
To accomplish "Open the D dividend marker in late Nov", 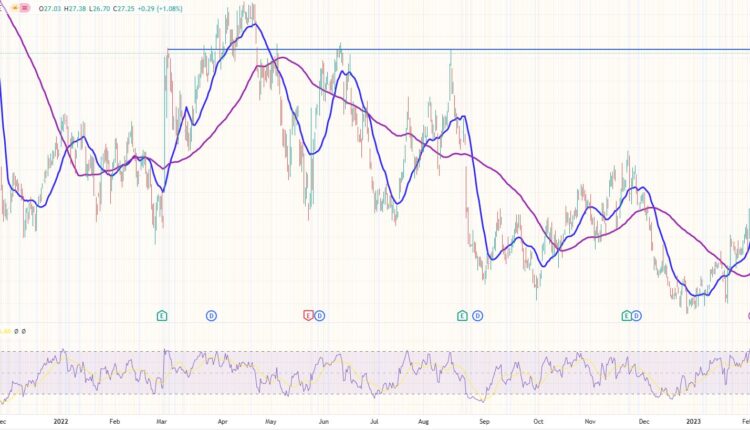I will [637, 316].
